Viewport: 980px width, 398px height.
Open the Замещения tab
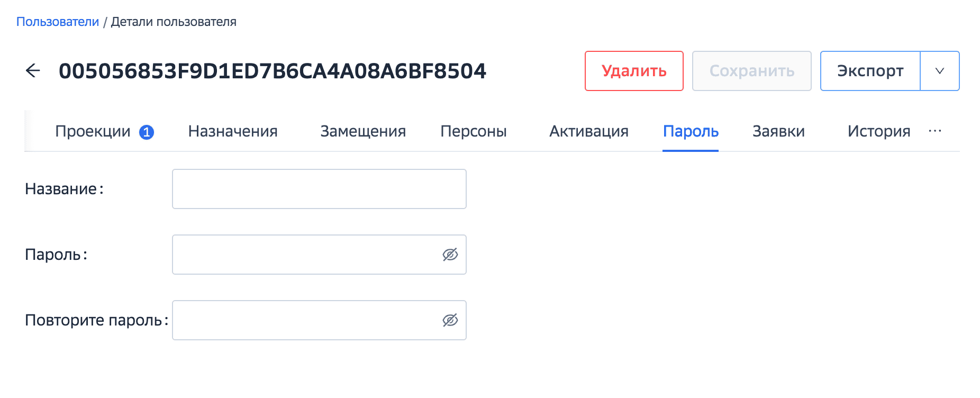[x=363, y=131]
